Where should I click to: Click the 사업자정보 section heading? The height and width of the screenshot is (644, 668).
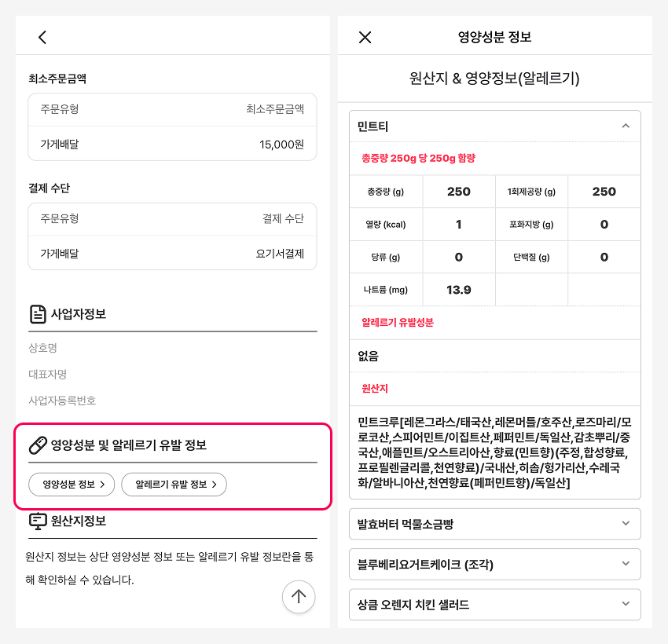pyautogui.click(x=79, y=314)
